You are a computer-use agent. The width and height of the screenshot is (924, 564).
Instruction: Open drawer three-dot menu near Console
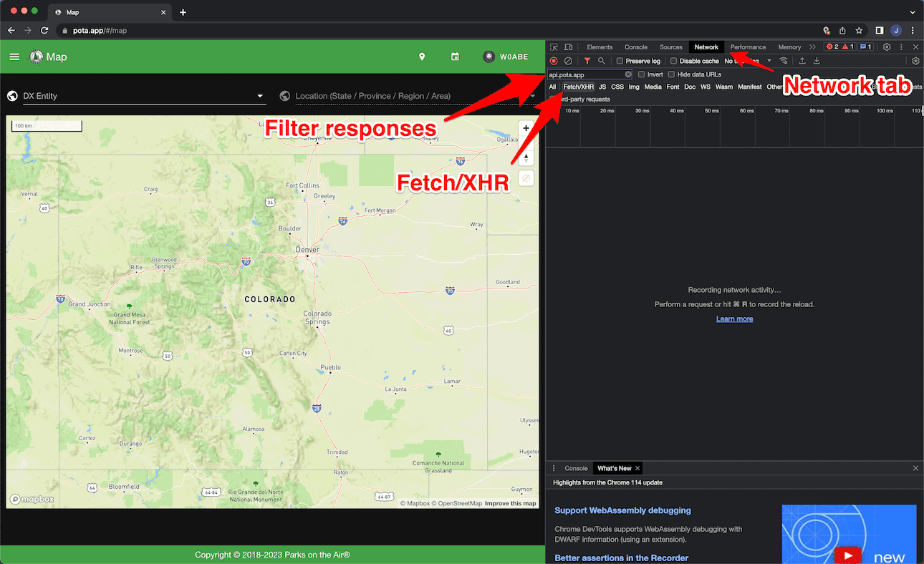[x=554, y=468]
